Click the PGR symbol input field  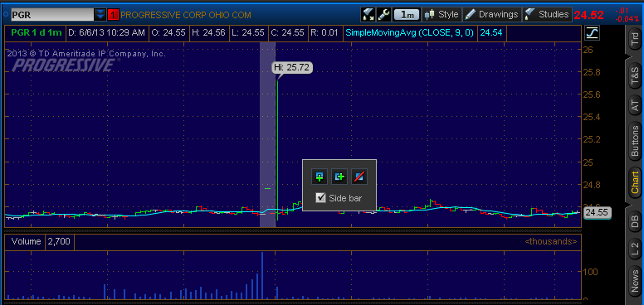[x=52, y=15]
